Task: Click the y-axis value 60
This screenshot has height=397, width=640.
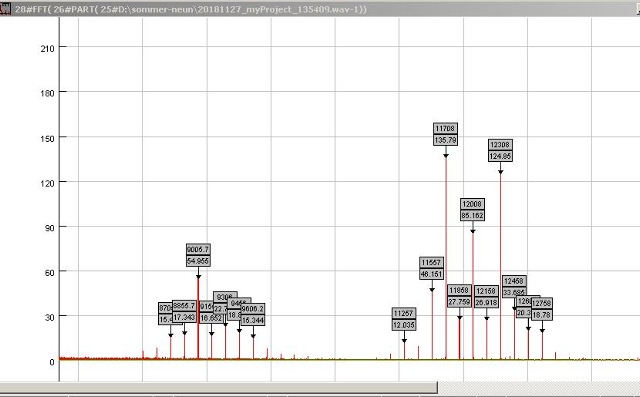Action: [49, 273]
